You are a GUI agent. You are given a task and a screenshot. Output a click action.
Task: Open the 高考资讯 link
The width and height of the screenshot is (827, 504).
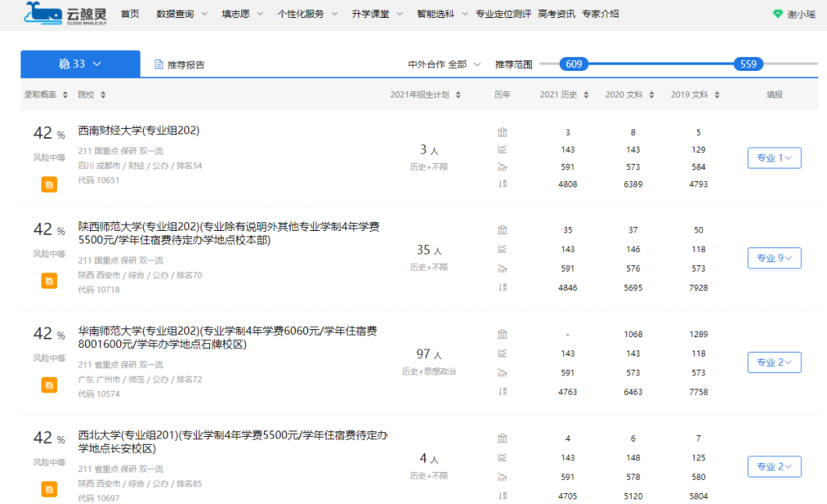[557, 14]
